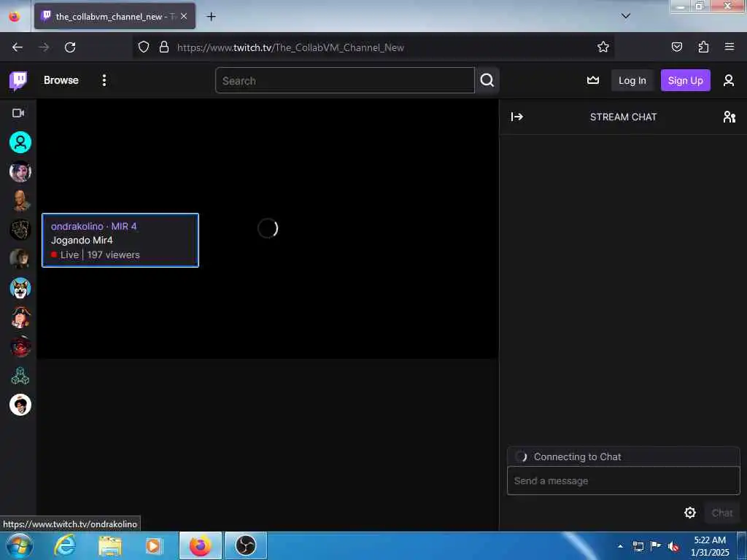Open the Browse page

(61, 80)
